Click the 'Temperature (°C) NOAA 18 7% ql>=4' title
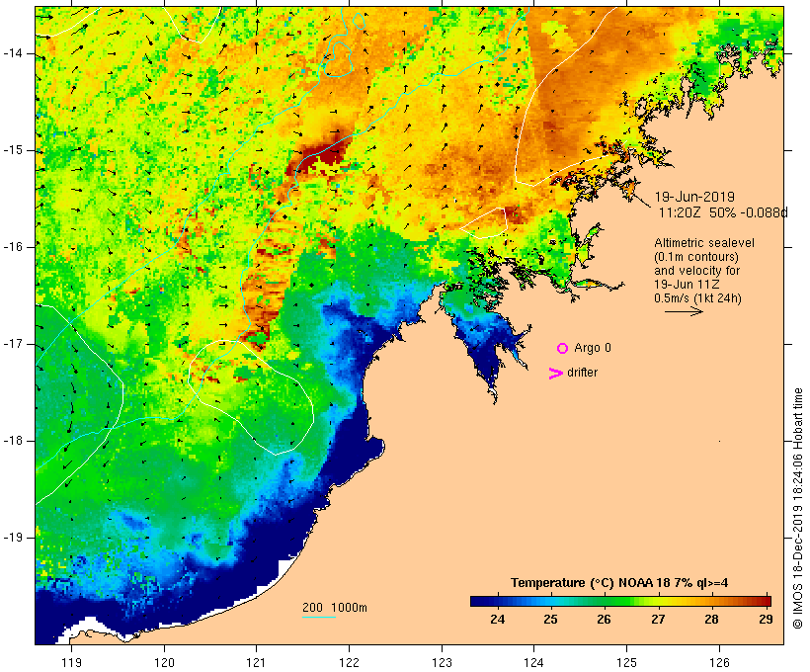Viewport: 810px width, 672px height. [x=619, y=583]
